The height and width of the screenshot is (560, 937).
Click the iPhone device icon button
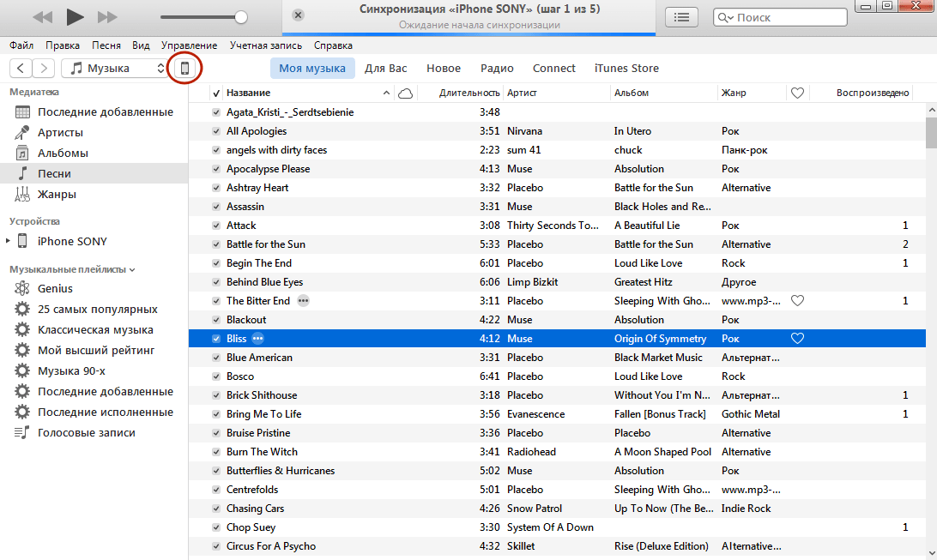coord(184,68)
